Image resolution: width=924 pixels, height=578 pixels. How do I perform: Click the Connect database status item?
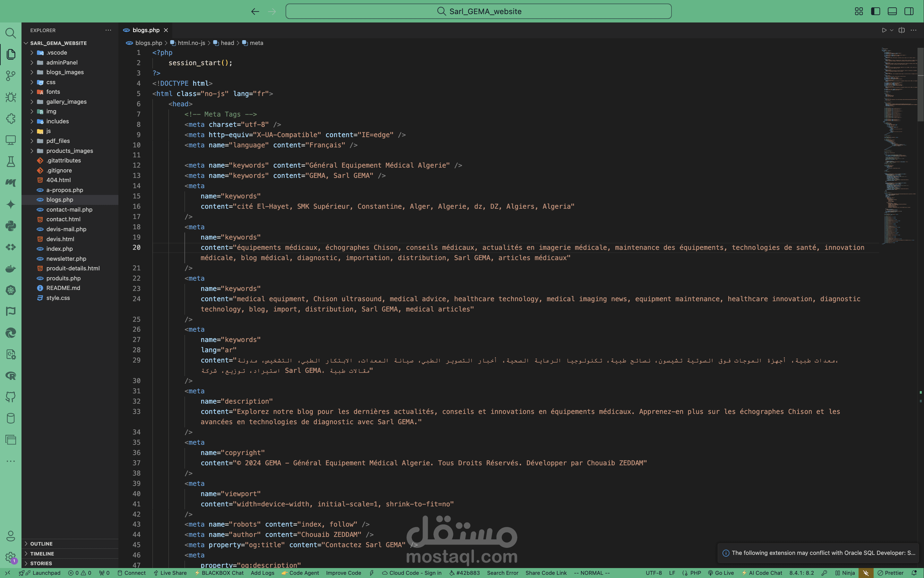[131, 573]
